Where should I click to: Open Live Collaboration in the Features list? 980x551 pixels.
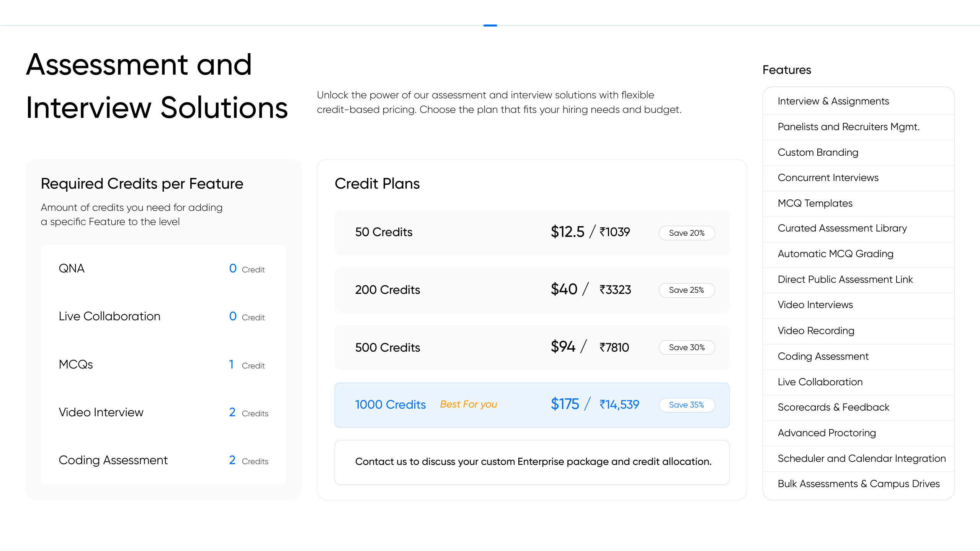coord(858,382)
